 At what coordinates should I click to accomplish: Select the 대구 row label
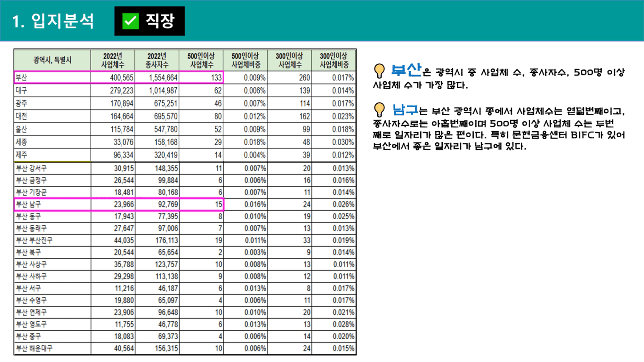[22, 91]
